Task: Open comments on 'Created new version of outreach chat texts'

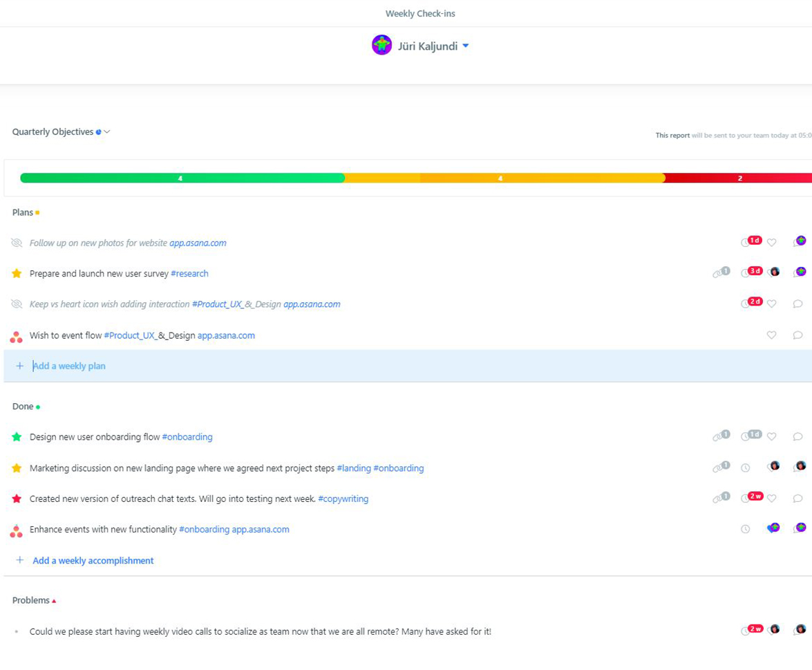Action: click(x=797, y=498)
